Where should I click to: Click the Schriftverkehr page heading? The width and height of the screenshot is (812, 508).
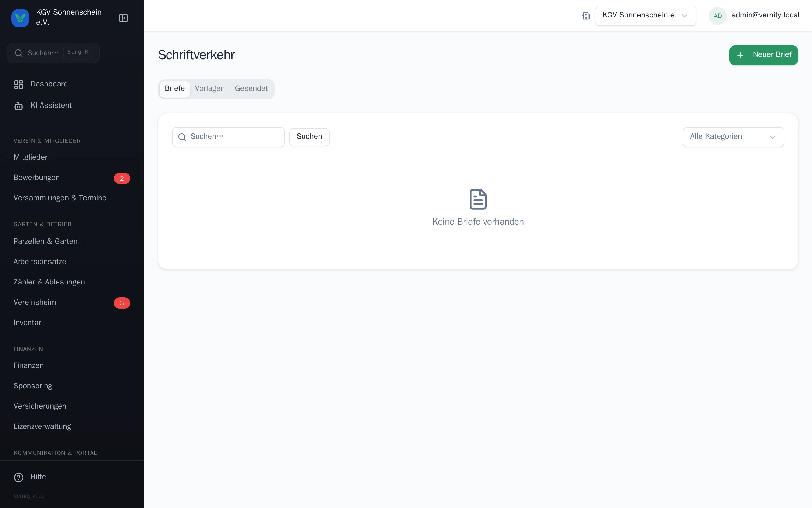pyautogui.click(x=196, y=55)
